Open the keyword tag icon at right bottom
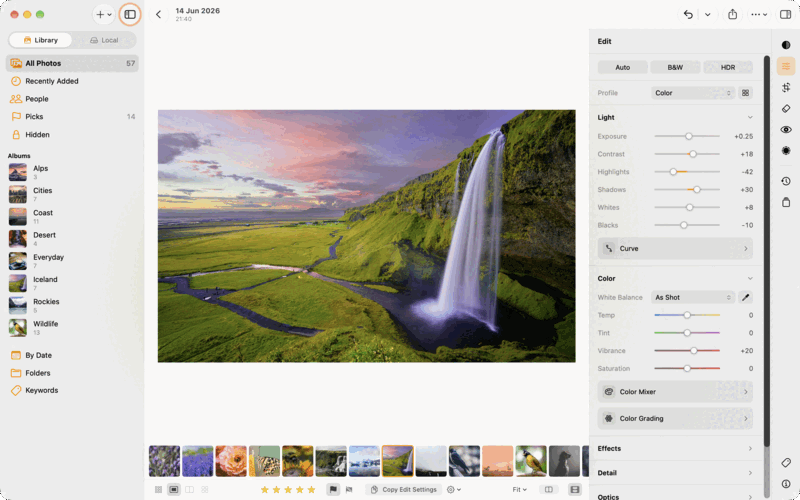Viewport: 800px width, 500px height. [x=786, y=463]
